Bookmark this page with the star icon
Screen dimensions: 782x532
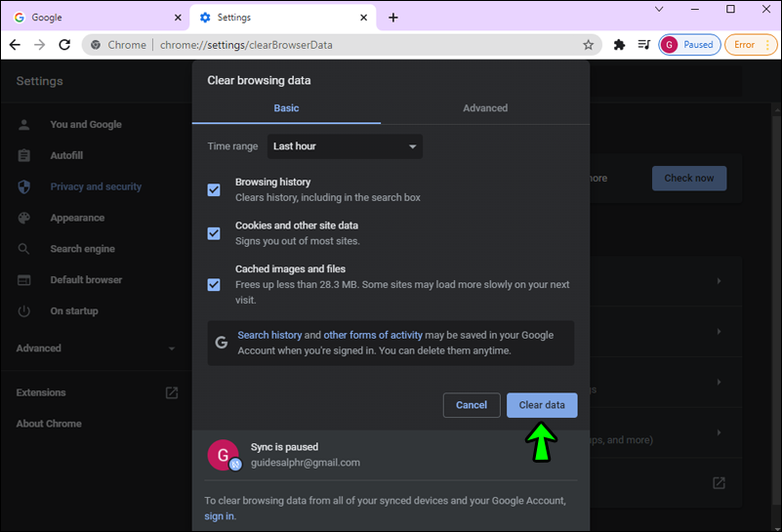click(588, 45)
